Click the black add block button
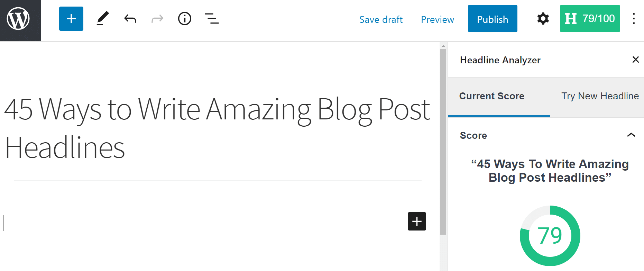The image size is (644, 271). (417, 221)
